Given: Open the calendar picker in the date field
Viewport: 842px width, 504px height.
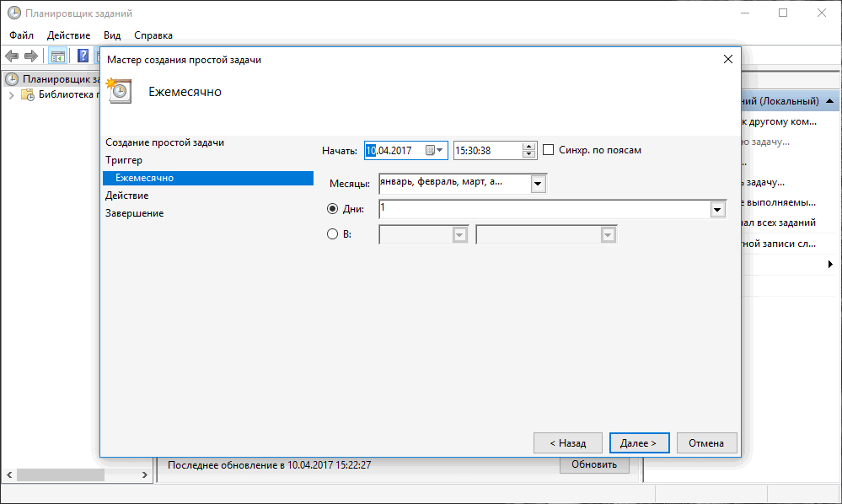Looking at the screenshot, I should [x=434, y=150].
